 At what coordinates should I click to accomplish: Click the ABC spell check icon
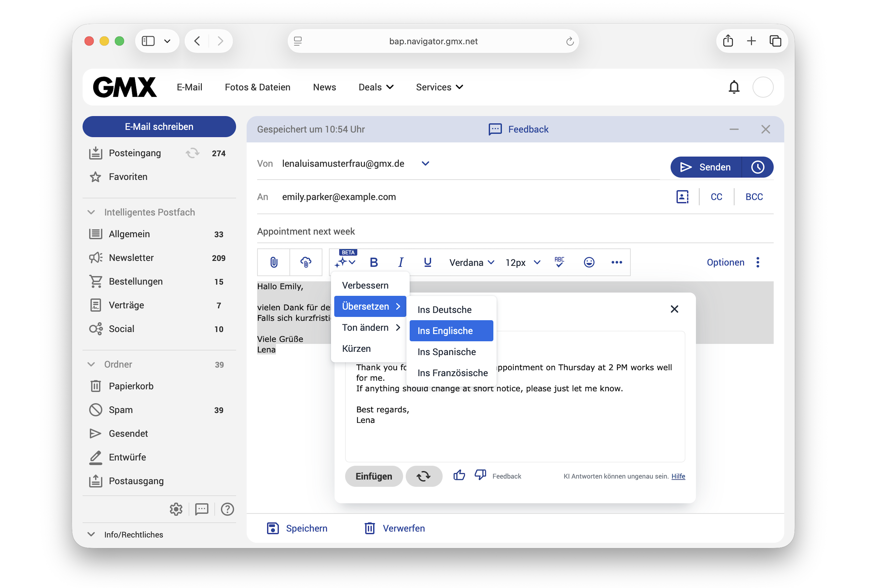559,262
